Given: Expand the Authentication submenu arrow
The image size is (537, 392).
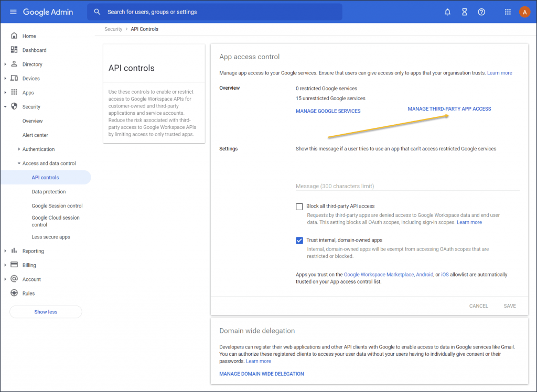Looking at the screenshot, I should click(19, 149).
